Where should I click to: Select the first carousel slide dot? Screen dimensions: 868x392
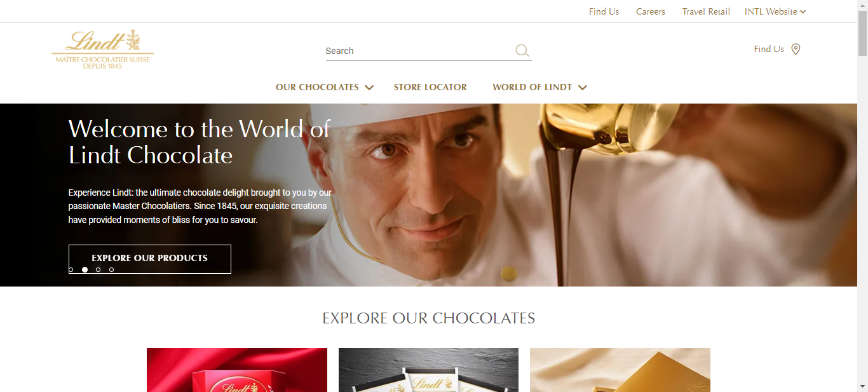(71, 270)
